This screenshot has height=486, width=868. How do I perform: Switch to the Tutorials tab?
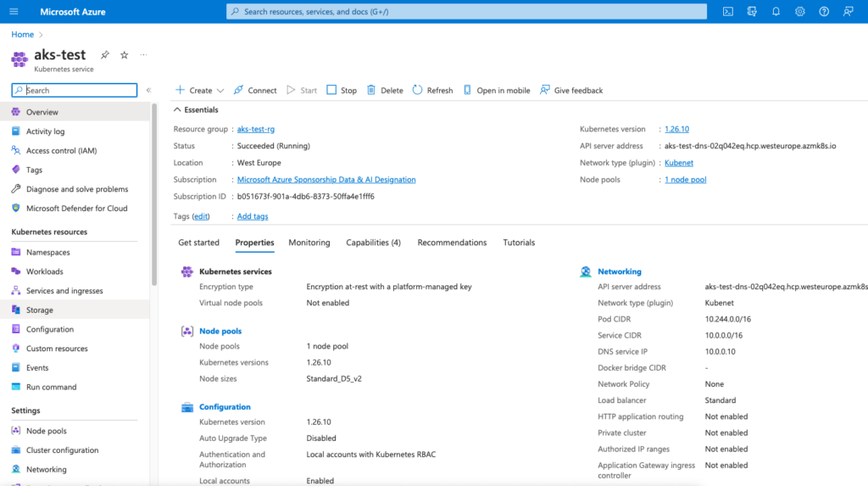coord(519,243)
